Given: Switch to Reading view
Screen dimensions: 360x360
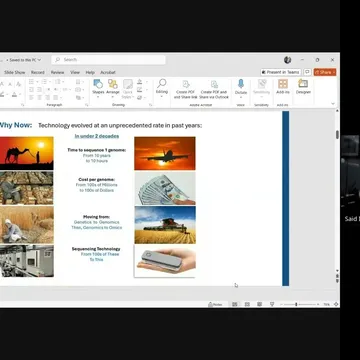Looking at the screenshot, I should click(259, 304).
